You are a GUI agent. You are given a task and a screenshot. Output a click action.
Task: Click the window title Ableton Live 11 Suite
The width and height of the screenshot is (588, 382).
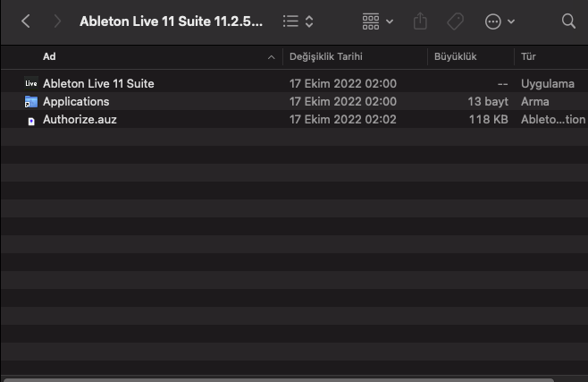[x=171, y=21]
